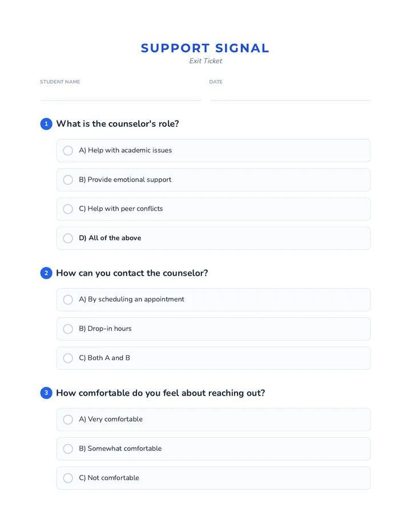
Task: Choose 'Not comfortable' radio option
Action: (68, 478)
